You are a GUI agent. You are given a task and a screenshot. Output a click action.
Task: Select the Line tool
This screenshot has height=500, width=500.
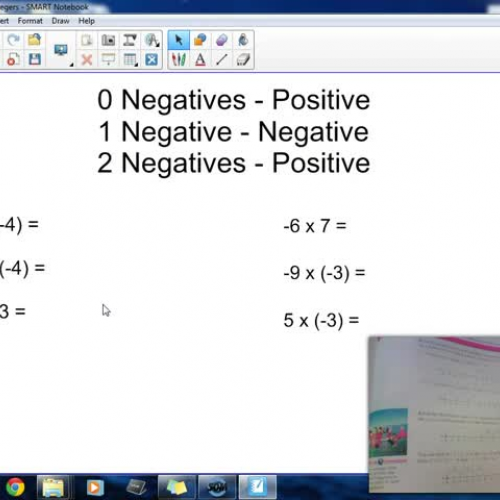tap(222, 60)
